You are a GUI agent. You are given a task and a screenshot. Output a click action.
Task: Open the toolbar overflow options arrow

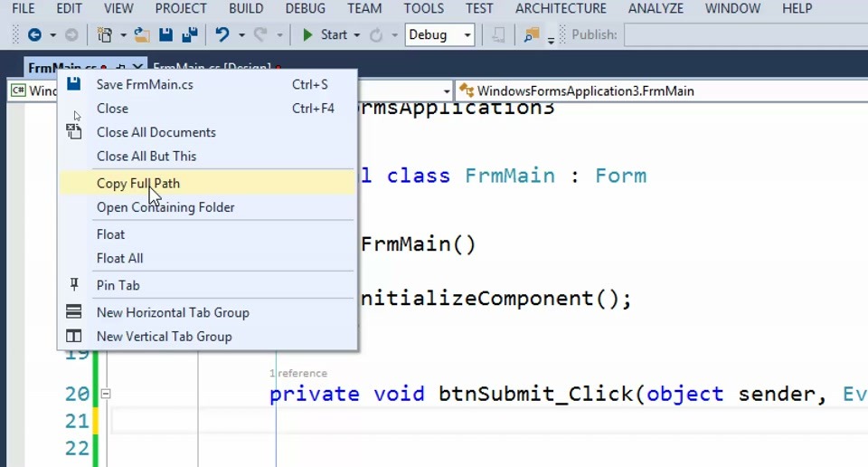551,39
